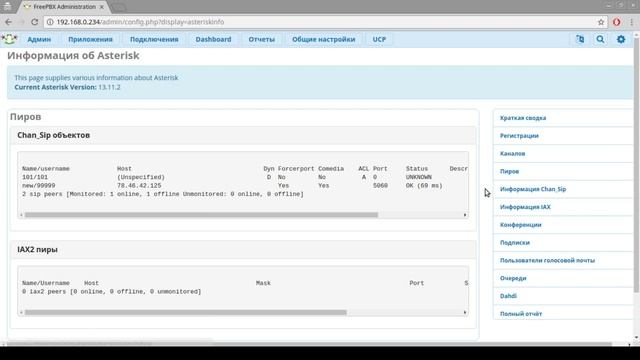Open the search icon in top bar

600,39
